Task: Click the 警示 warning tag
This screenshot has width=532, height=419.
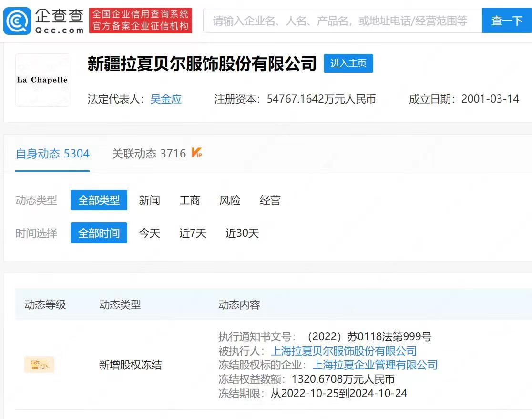Action: pos(39,365)
